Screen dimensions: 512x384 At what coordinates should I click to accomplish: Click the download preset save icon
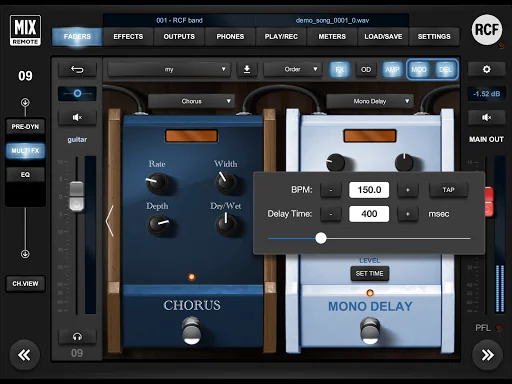[247, 69]
